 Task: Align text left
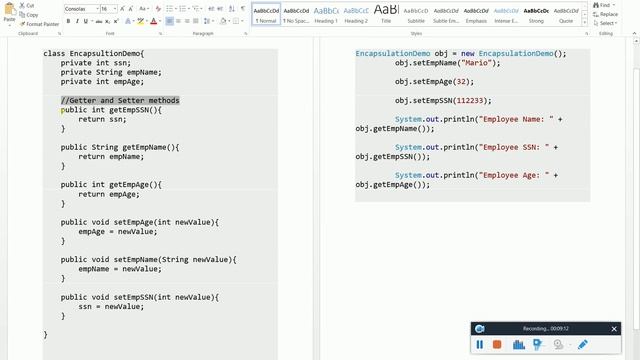tap(169, 21)
